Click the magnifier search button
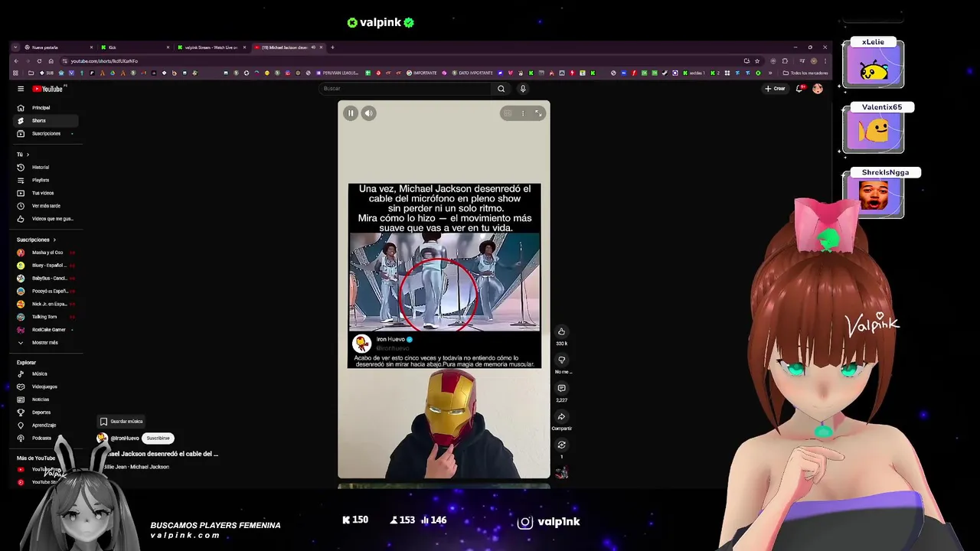This screenshot has width=980, height=551. click(x=501, y=89)
